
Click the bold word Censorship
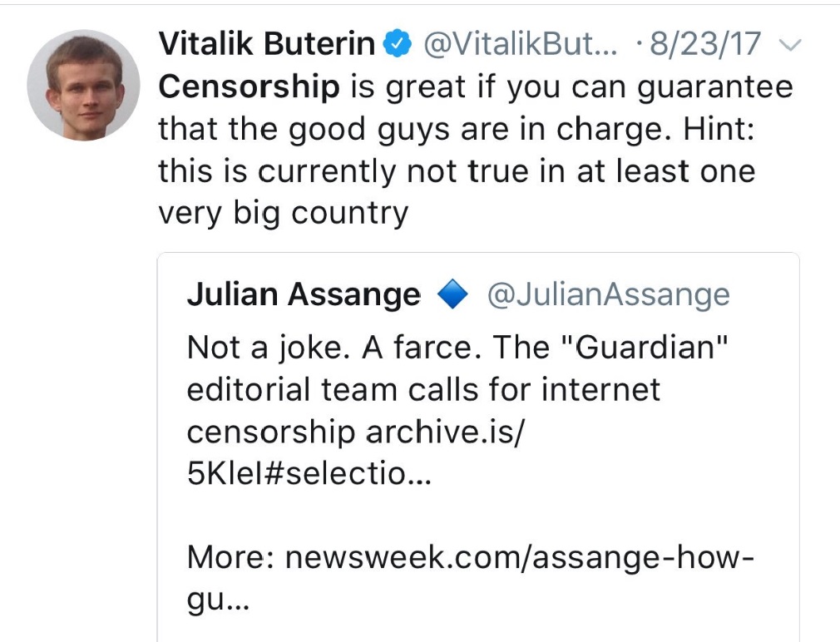click(249, 86)
